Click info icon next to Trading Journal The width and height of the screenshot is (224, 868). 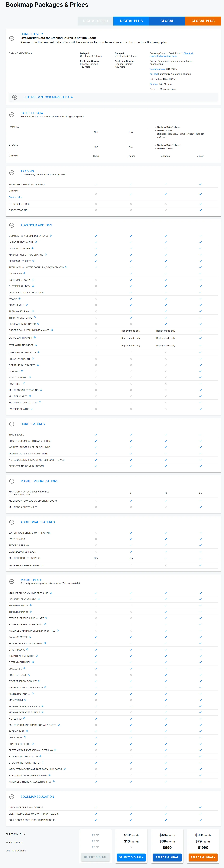click(32, 311)
